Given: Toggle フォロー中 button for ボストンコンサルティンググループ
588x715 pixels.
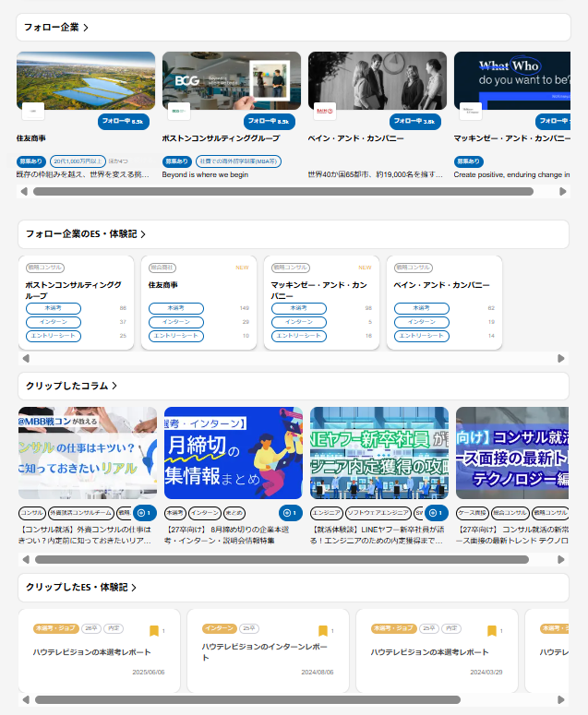Looking at the screenshot, I should [x=270, y=121].
